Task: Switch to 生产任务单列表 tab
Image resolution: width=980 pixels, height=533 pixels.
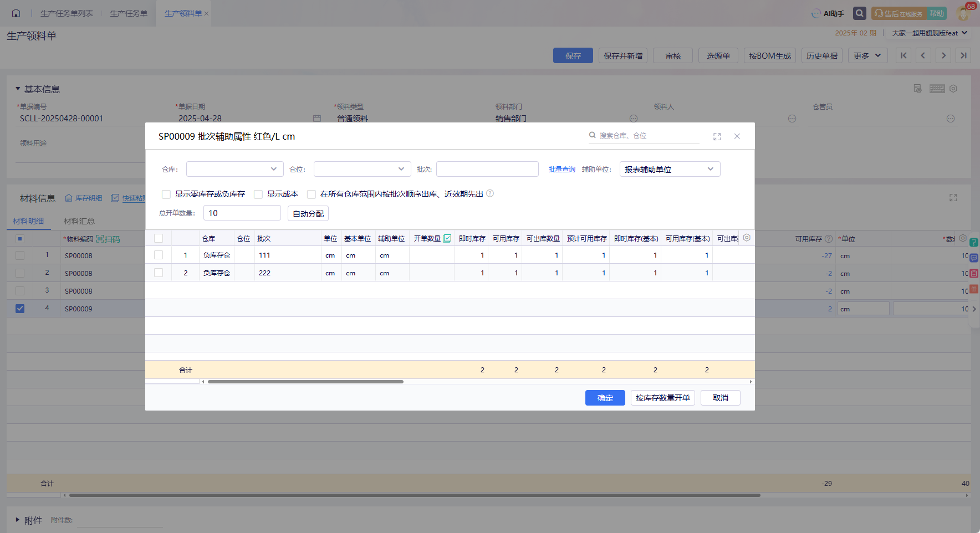Action: click(67, 13)
